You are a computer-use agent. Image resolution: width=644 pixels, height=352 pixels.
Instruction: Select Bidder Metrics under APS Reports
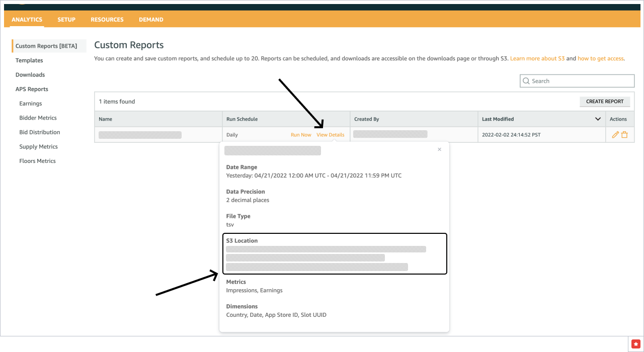38,118
